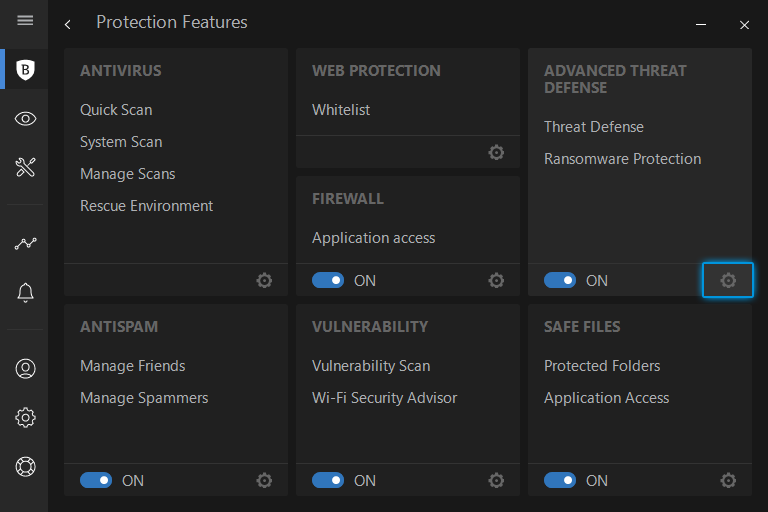The height and width of the screenshot is (512, 768).
Task: Turn off Advanced Threat Defense switch
Action: pyautogui.click(x=560, y=280)
